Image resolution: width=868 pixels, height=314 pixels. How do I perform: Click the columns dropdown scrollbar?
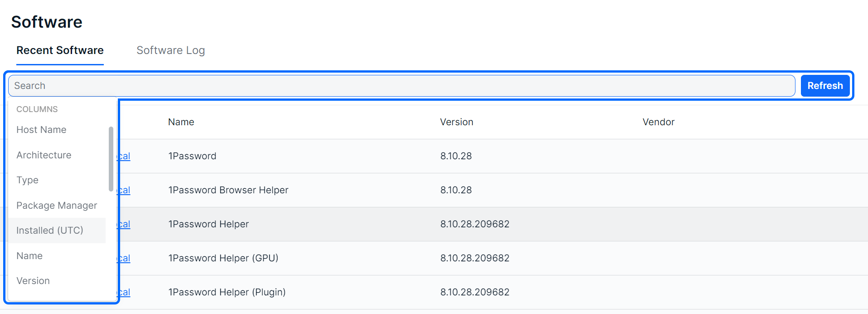(x=111, y=159)
